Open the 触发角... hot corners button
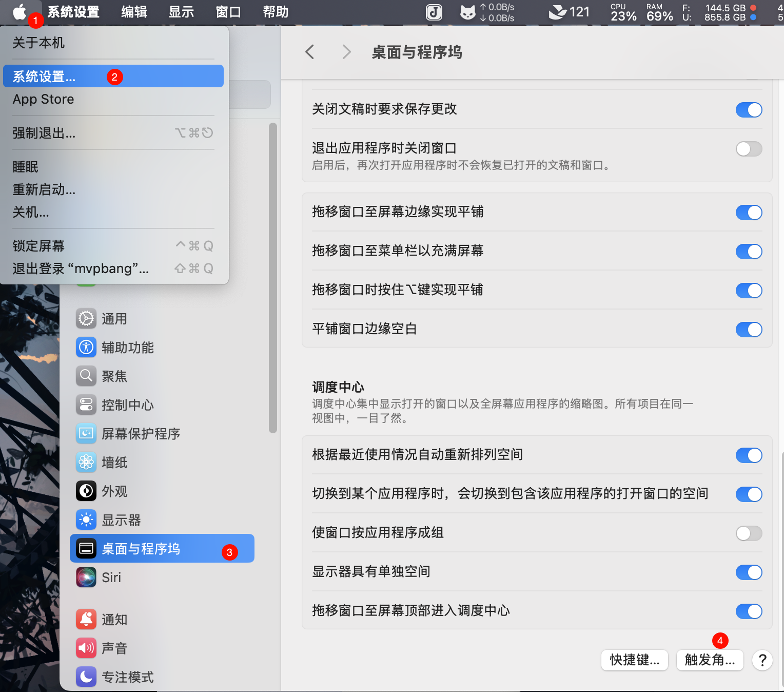This screenshot has height=692, width=784. click(710, 660)
